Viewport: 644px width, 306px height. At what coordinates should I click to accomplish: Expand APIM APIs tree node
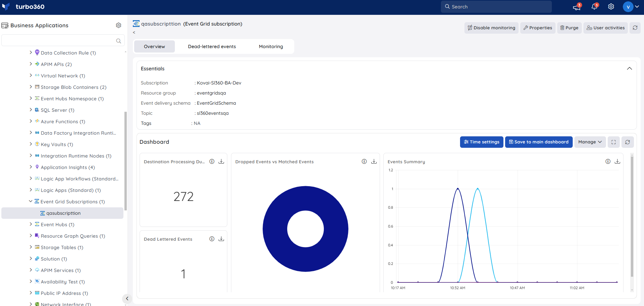[x=31, y=64]
